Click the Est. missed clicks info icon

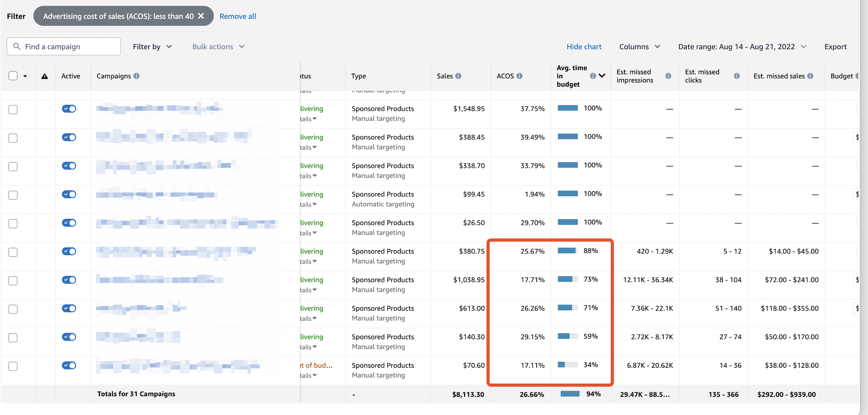click(x=737, y=76)
